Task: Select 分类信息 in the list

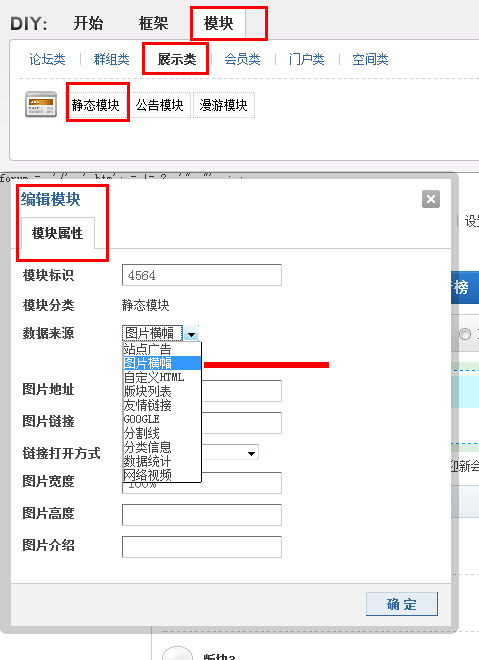Action: point(162,447)
